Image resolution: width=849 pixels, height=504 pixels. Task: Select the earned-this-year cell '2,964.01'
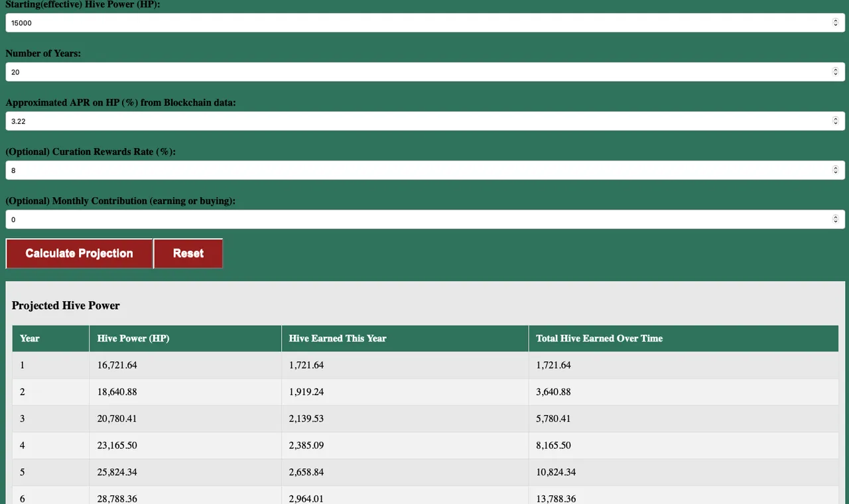click(405, 495)
